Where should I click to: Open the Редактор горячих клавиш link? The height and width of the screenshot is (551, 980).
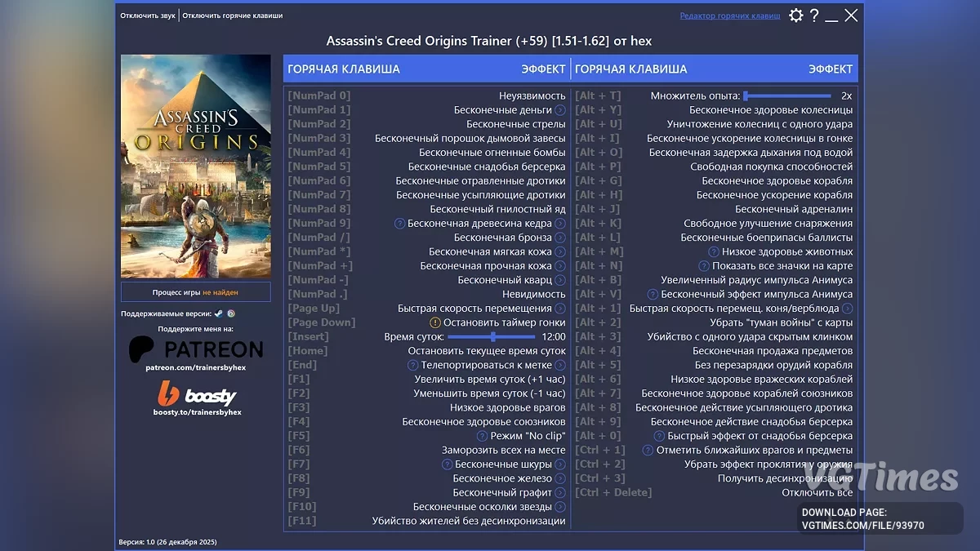(x=730, y=16)
